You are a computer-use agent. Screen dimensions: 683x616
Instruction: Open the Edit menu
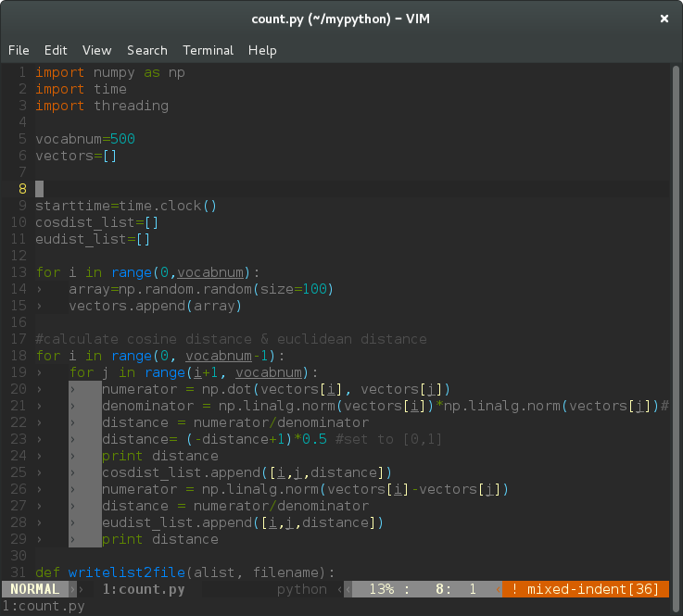click(56, 50)
